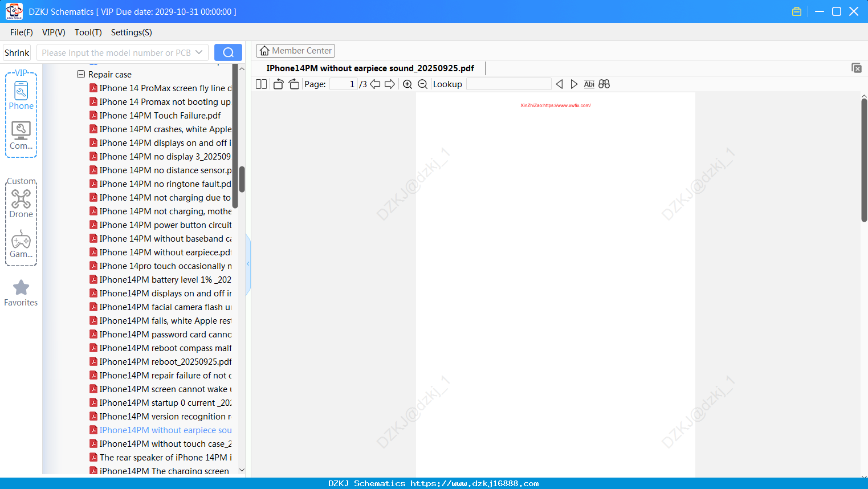Screen dimensions: 868x489
Task: Open IPhone 14PM no display 3 file
Action: (161, 157)
